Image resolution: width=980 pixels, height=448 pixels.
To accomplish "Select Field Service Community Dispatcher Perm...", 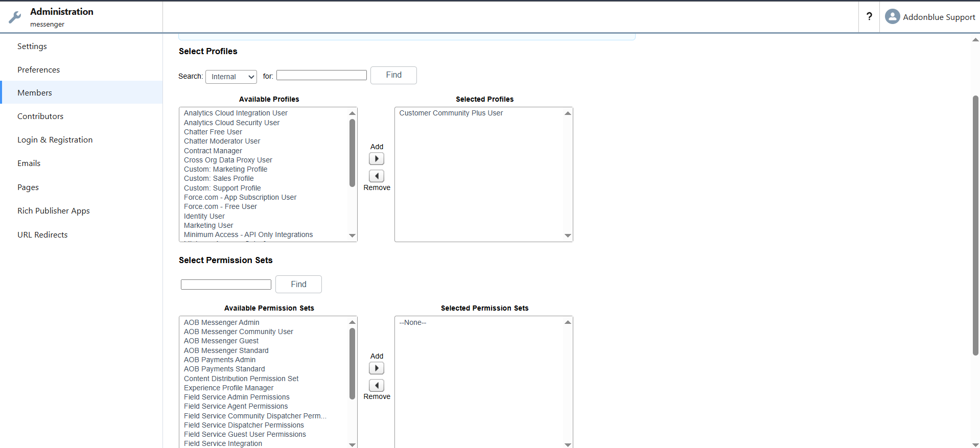I will coord(255,416).
